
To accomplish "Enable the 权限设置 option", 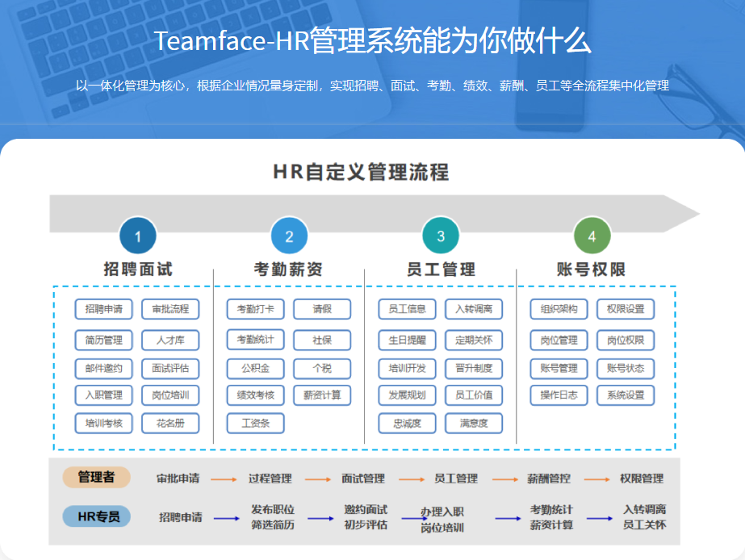I will pyautogui.click(x=626, y=309).
